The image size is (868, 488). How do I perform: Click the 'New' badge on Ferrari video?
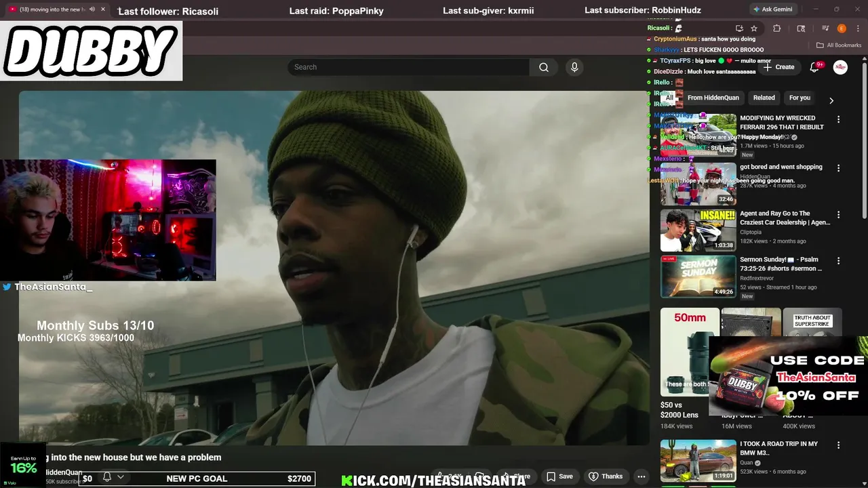[747, 155]
